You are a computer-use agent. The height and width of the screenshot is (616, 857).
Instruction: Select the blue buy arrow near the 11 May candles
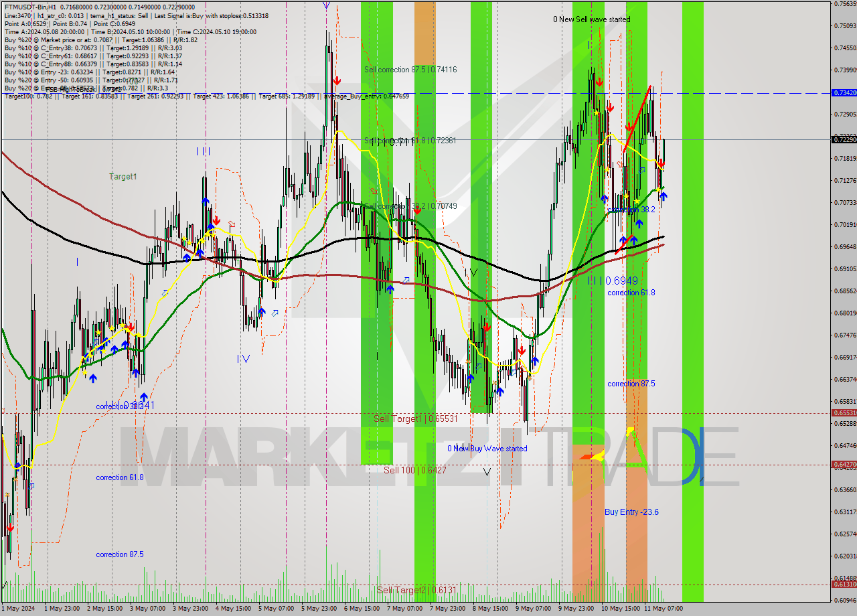coord(664,197)
